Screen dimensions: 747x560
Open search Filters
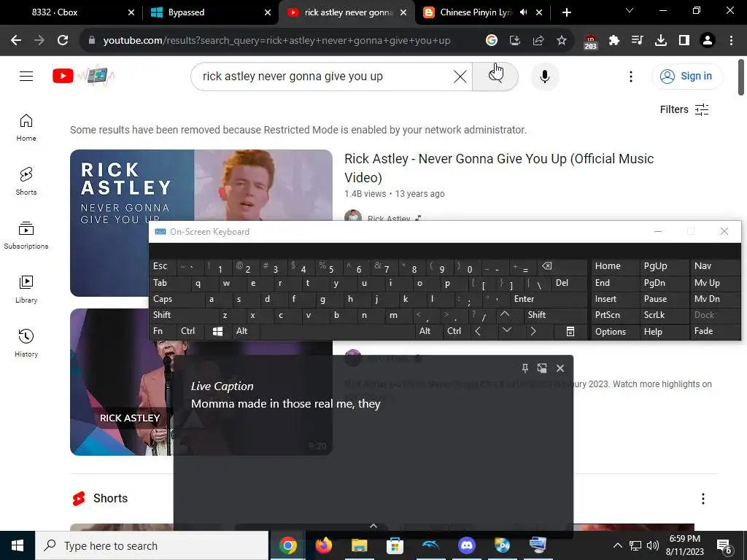pyautogui.click(x=684, y=109)
